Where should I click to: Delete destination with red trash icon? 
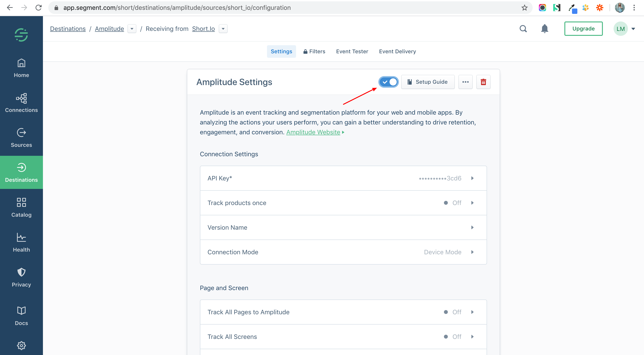tap(483, 82)
